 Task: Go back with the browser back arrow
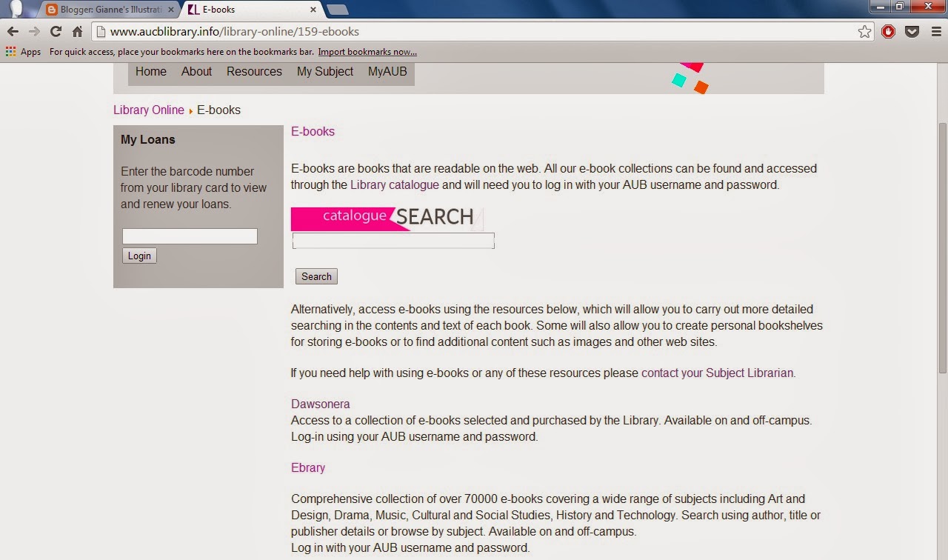pos(13,32)
